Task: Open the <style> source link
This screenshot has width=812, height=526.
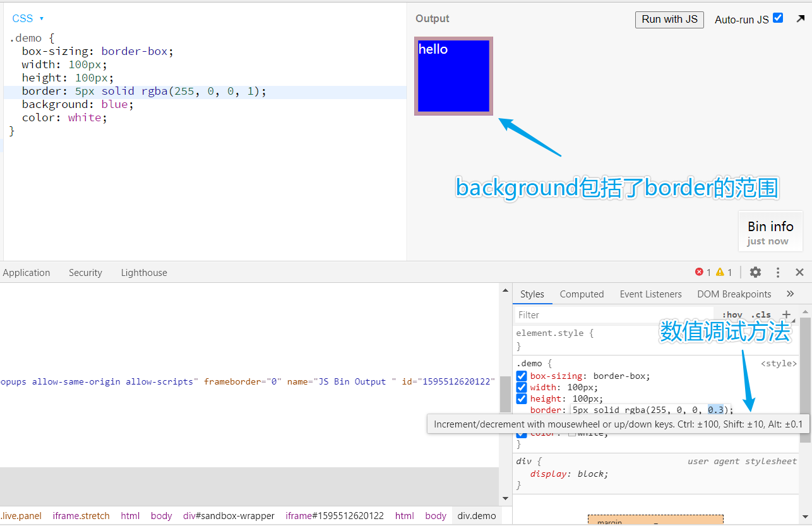Action: click(779, 364)
